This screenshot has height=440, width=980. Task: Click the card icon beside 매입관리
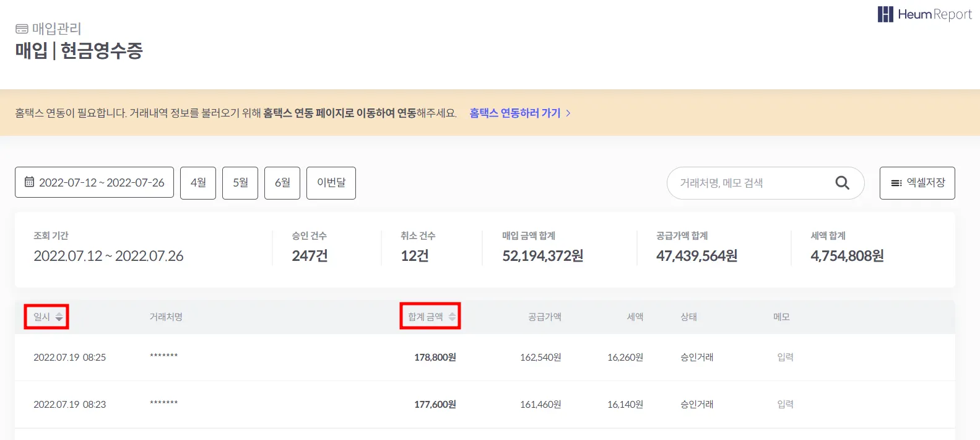coord(22,29)
